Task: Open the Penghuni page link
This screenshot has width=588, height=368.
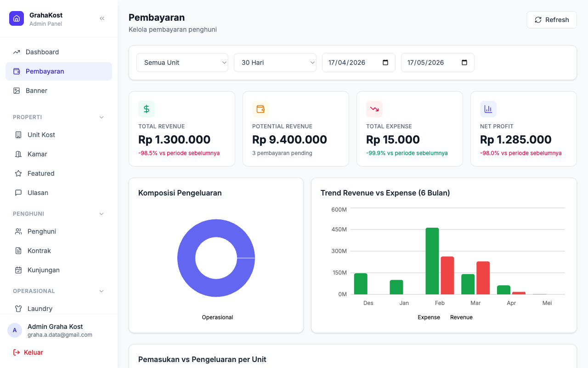Action: (59, 231)
